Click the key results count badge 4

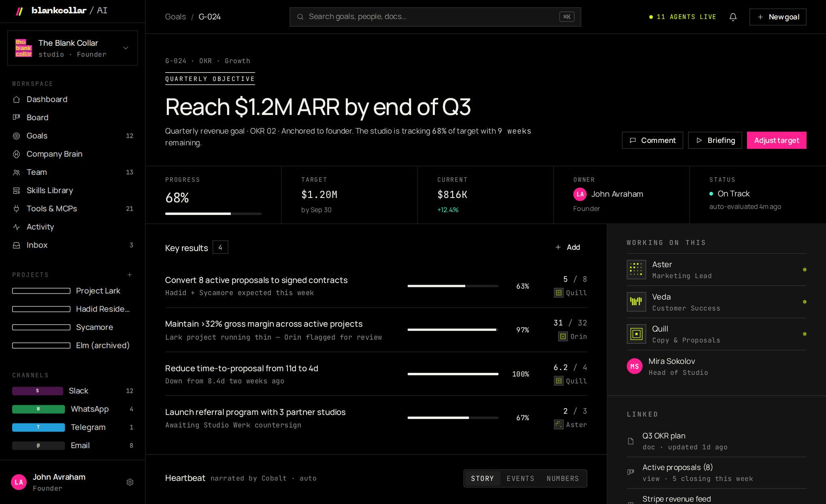(x=220, y=247)
